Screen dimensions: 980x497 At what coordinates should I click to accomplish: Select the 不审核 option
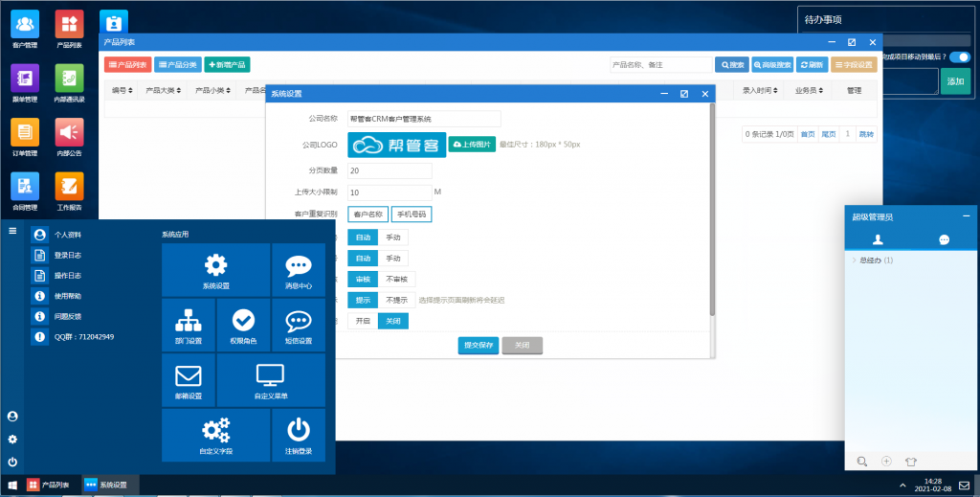coord(396,280)
